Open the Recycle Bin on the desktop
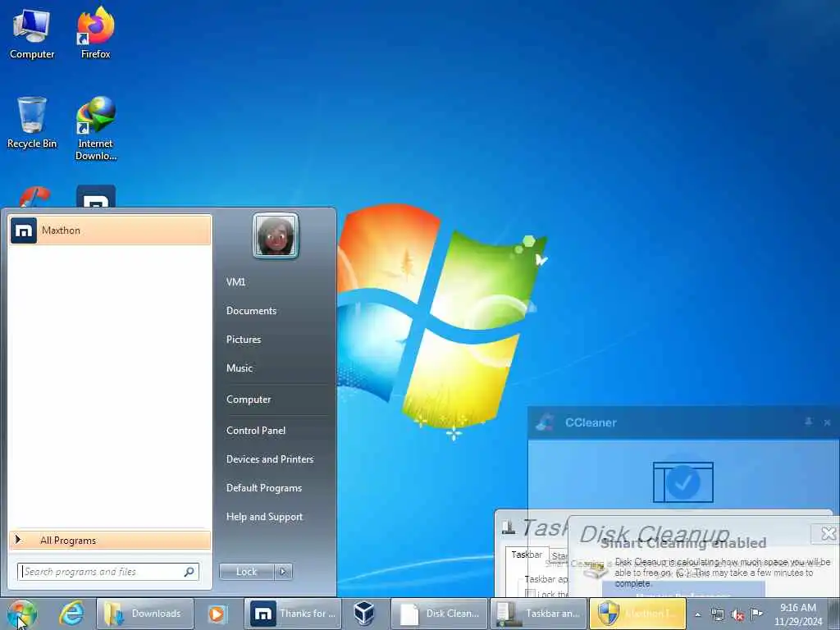 32,123
